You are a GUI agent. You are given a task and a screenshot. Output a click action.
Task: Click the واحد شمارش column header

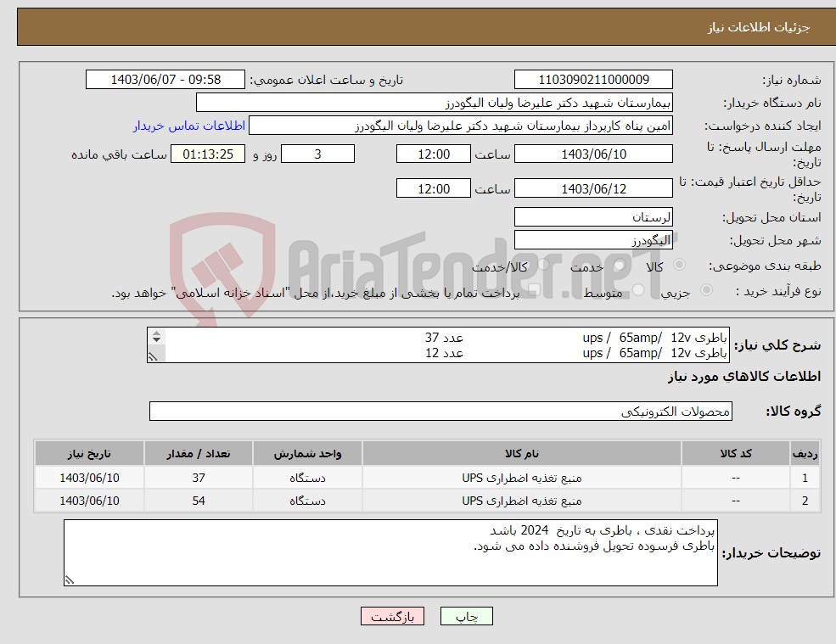307,453
